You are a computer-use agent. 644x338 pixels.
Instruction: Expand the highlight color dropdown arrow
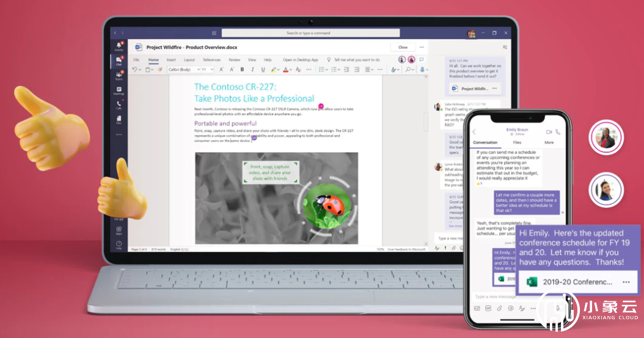279,70
